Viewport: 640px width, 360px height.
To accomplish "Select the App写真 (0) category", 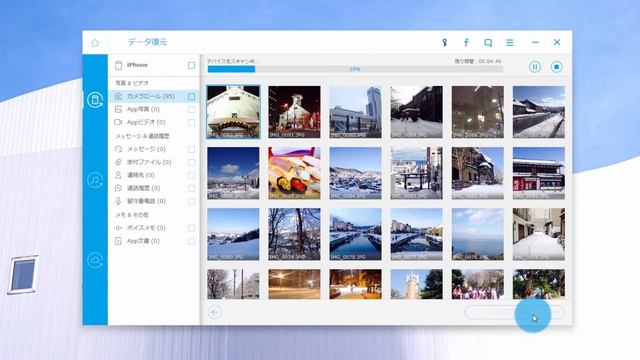I will pyautogui.click(x=153, y=109).
